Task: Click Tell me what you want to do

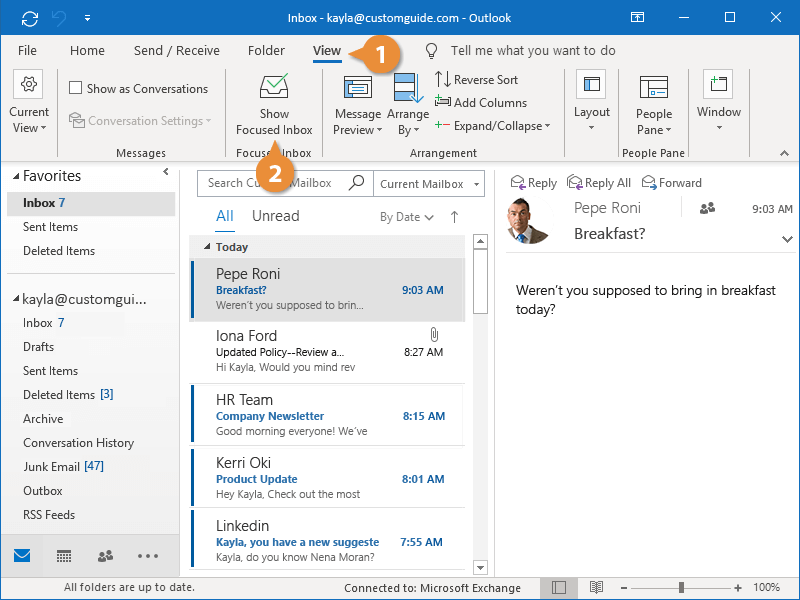Action: 533,51
